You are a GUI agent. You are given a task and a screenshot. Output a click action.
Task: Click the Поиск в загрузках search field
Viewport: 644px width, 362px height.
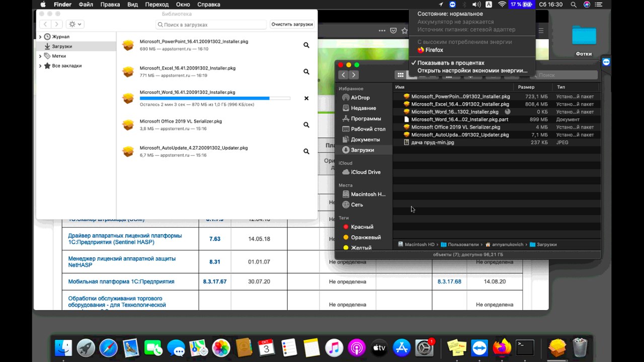pyautogui.click(x=211, y=24)
